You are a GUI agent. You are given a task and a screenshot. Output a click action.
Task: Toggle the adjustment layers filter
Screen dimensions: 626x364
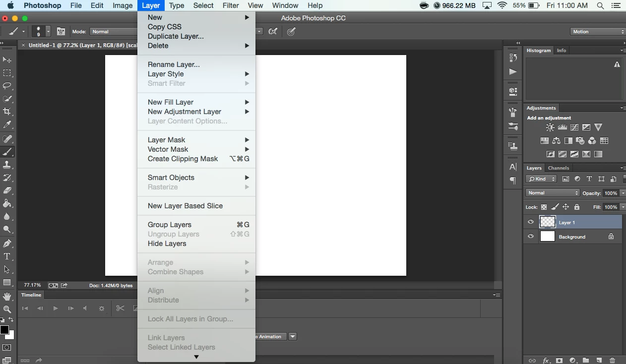coord(577,179)
